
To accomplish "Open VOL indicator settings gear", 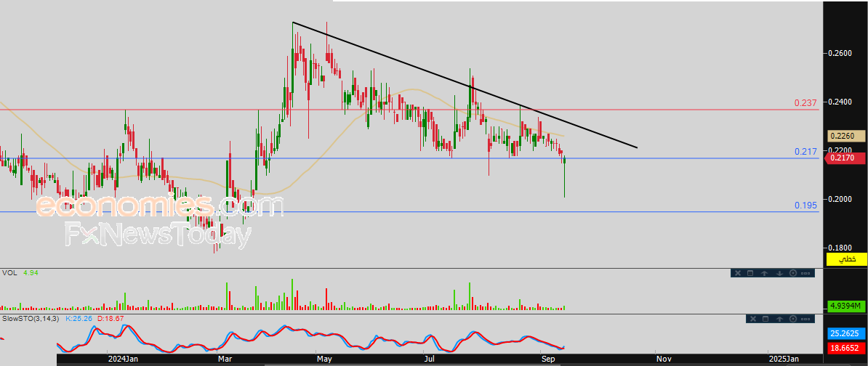I will tap(792, 273).
